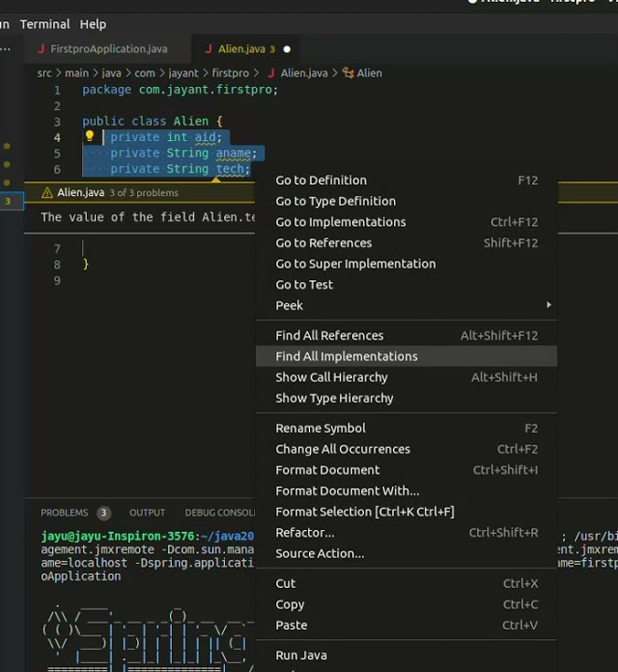618x672 pixels.
Task: Click breadcrumb segment 'src'
Action: point(44,74)
